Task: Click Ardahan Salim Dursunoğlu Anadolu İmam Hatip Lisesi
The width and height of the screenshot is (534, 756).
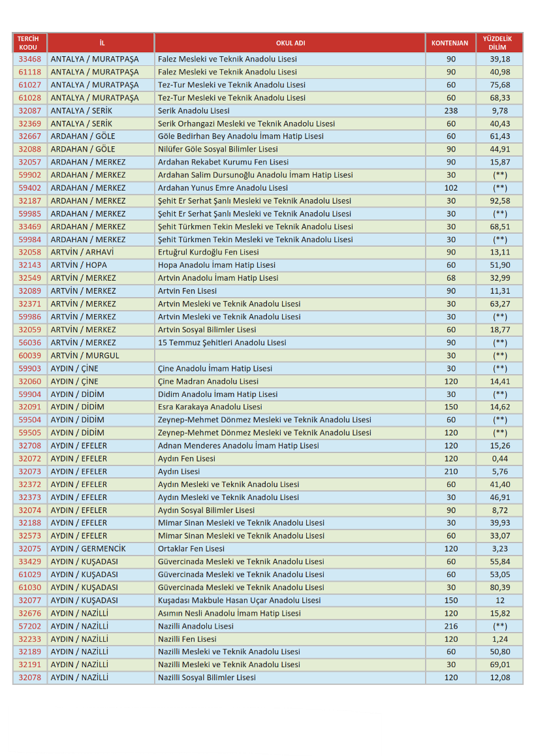Action: (x=255, y=175)
